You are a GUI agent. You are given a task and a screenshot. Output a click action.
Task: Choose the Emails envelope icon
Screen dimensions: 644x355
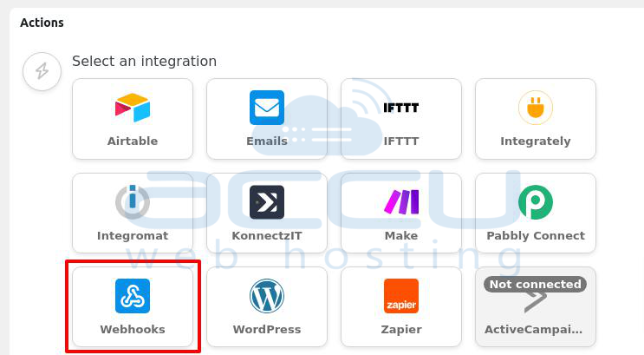[267, 108]
